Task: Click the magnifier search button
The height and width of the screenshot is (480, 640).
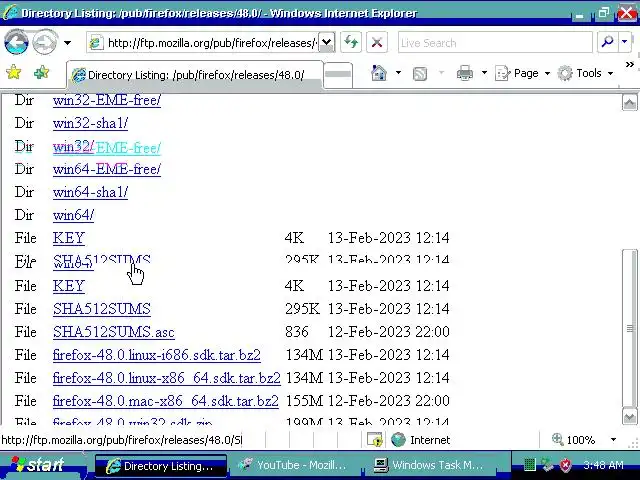Action: tap(607, 42)
